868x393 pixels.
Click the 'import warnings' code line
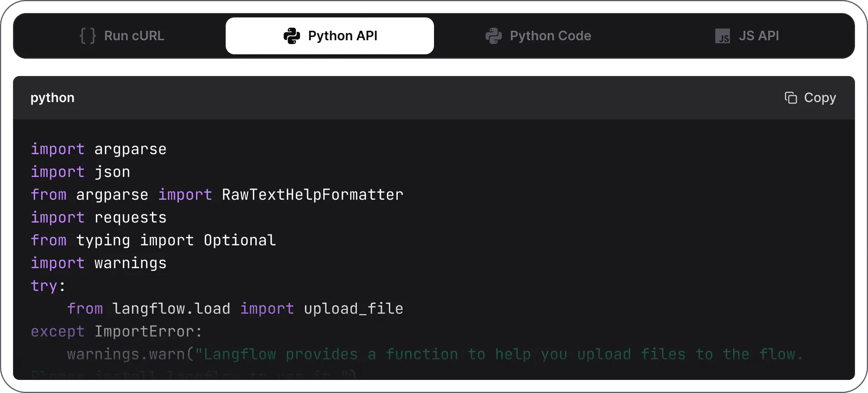pyautogui.click(x=99, y=263)
